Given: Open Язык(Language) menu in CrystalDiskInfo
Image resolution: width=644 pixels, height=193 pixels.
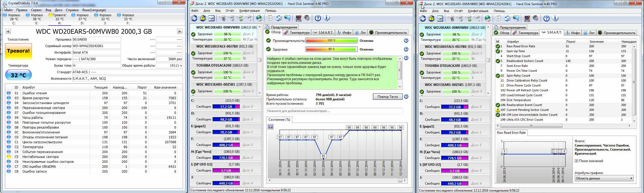Looking at the screenshot, I should (94, 10).
